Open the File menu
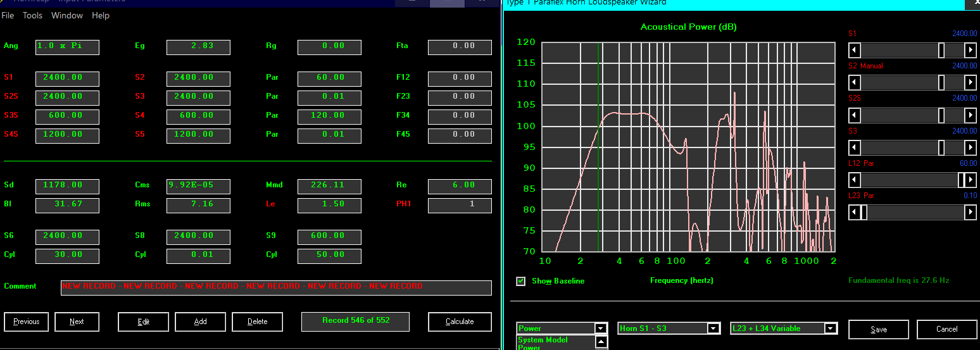 click(x=8, y=15)
